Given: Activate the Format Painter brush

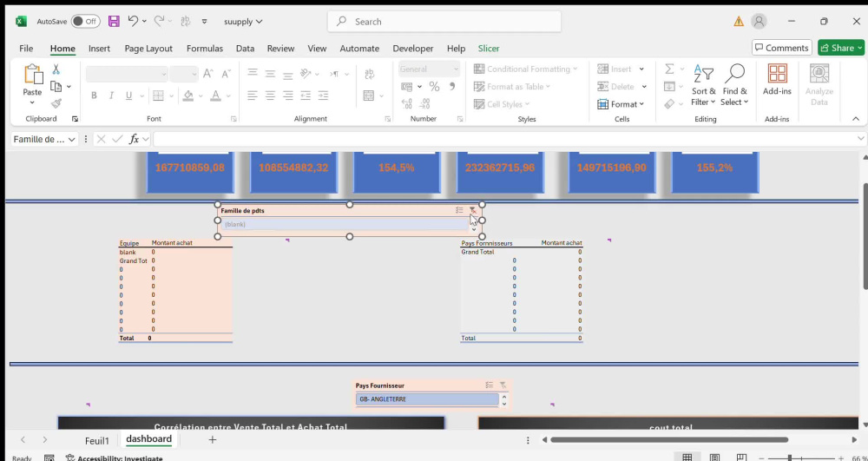Looking at the screenshot, I should pos(56,103).
